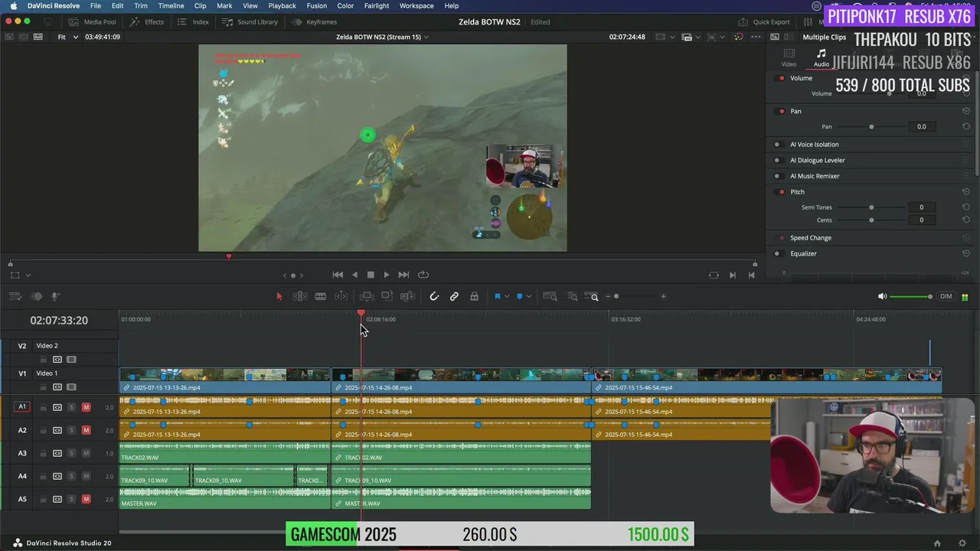Click the Replace Clip toolbar icon
Viewport: 980px width, 551px height.
click(x=407, y=296)
